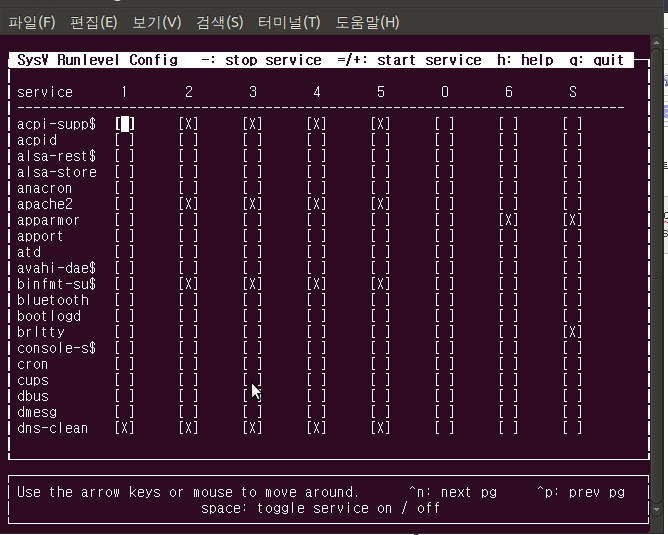The image size is (668, 535).
Task: Enable cron in runlevel 2
Action: click(188, 364)
